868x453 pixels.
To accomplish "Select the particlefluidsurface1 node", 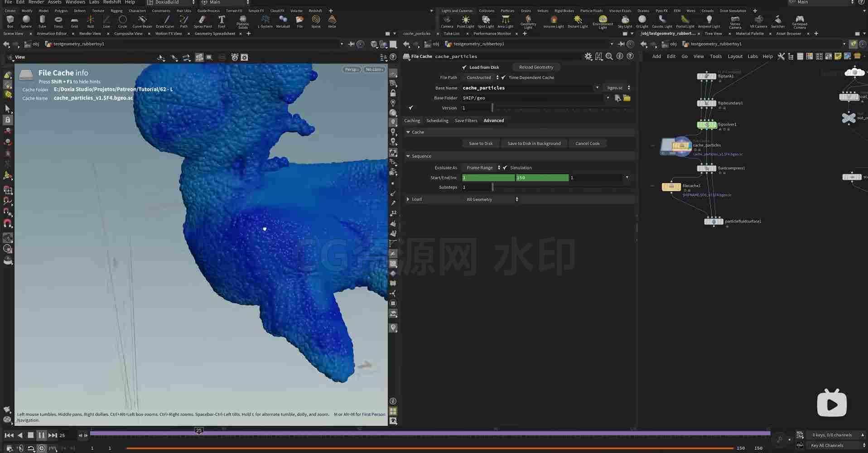I will click(714, 221).
